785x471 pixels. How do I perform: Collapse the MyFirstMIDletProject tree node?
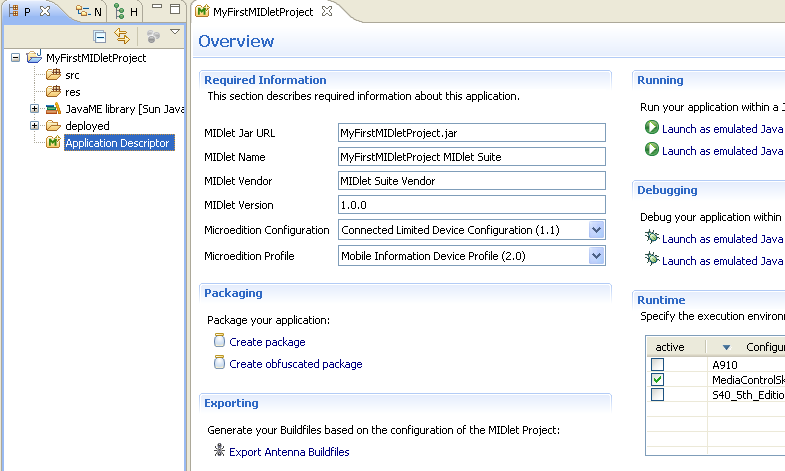click(x=16, y=58)
